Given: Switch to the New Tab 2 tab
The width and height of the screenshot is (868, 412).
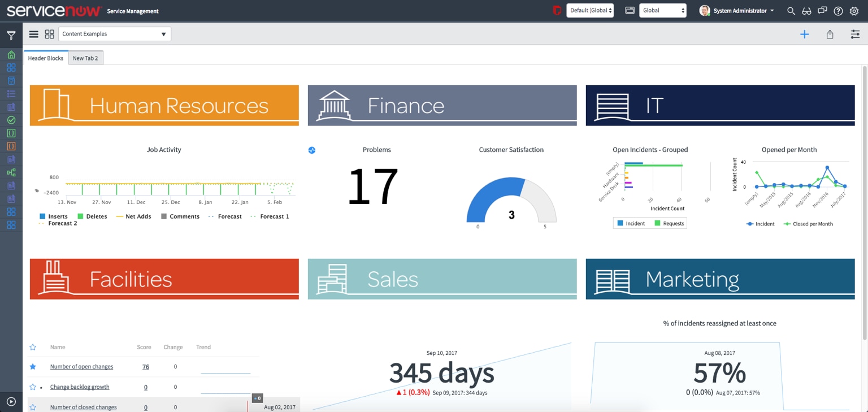Looking at the screenshot, I should pos(85,57).
